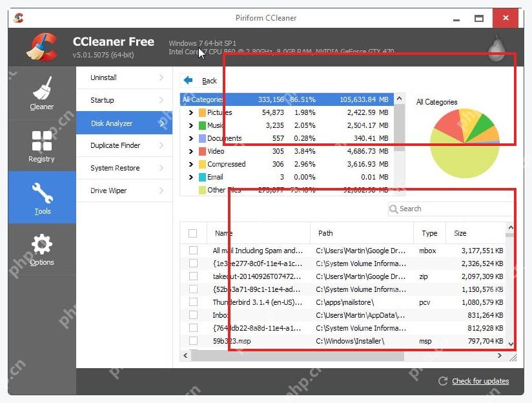This screenshot has width=532, height=403.
Task: Tick the checkbox for {1e3ee277 file
Action: (x=194, y=263)
